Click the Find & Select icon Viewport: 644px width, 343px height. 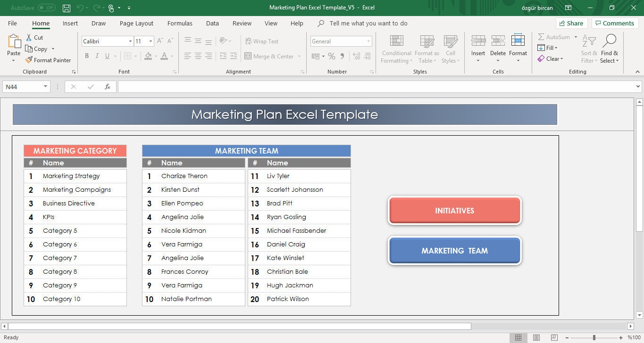610,49
